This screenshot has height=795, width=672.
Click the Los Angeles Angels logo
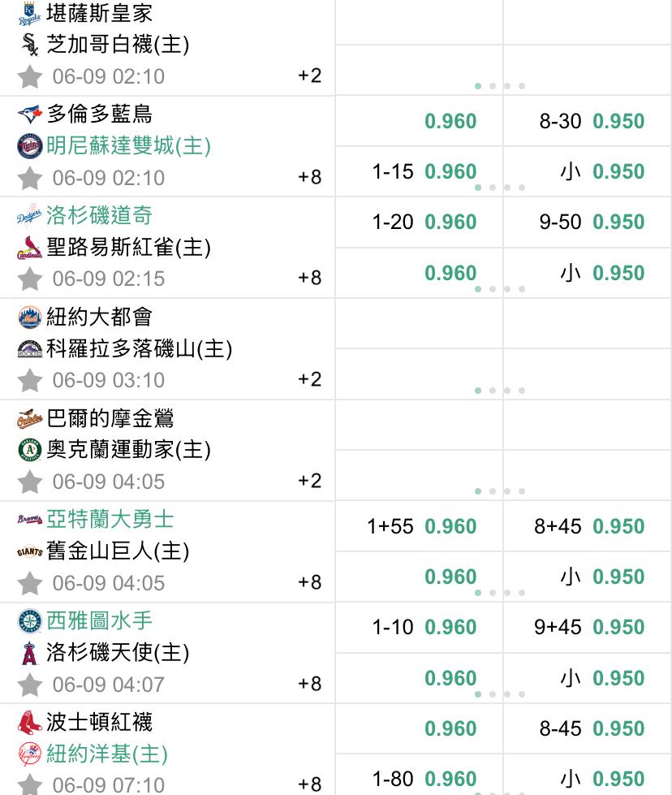pyautogui.click(x=29, y=653)
